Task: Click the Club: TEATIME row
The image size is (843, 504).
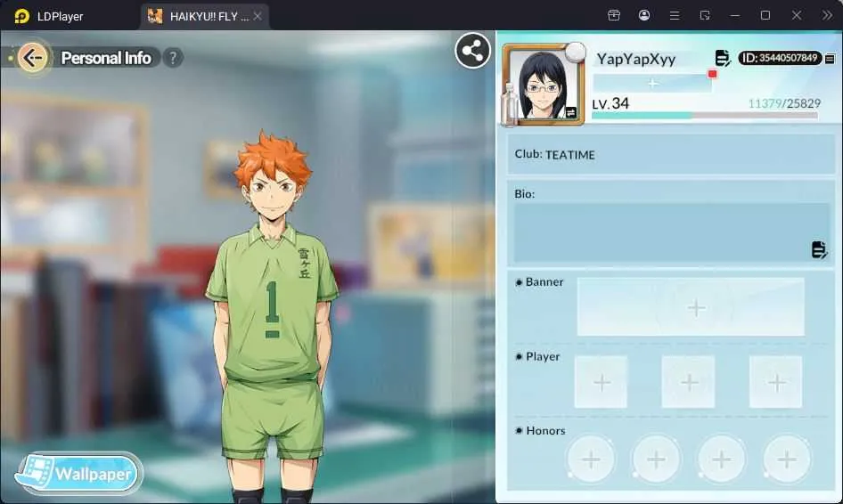Action: tap(672, 155)
